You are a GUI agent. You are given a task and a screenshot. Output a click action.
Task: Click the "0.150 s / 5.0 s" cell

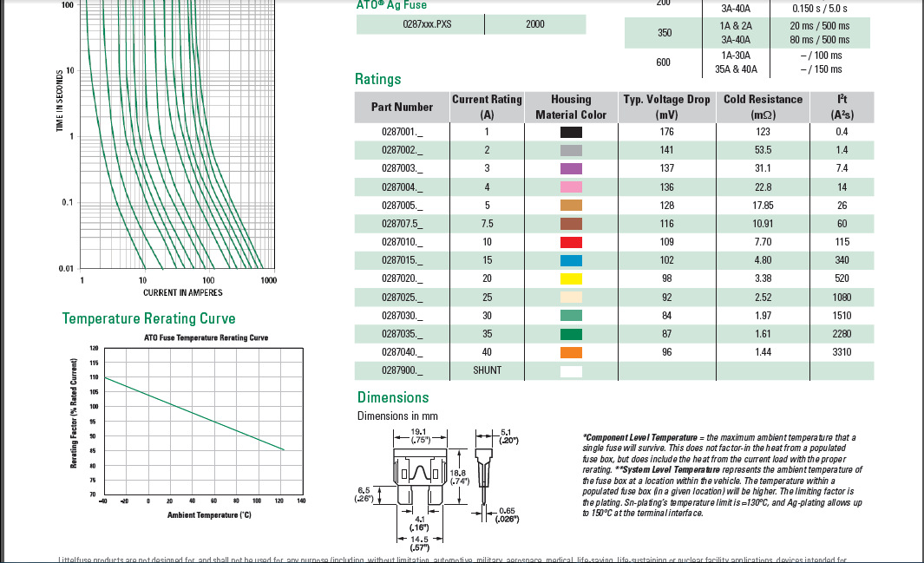tap(820, 9)
